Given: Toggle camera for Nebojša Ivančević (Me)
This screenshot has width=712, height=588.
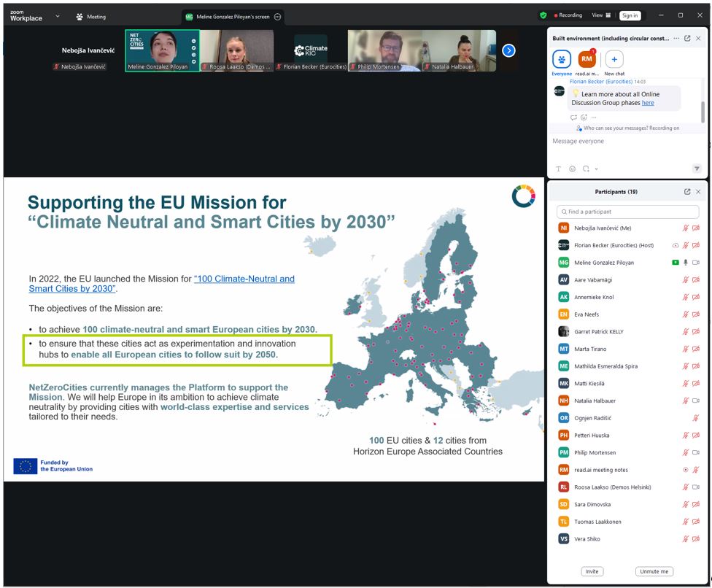Looking at the screenshot, I should tap(695, 228).
